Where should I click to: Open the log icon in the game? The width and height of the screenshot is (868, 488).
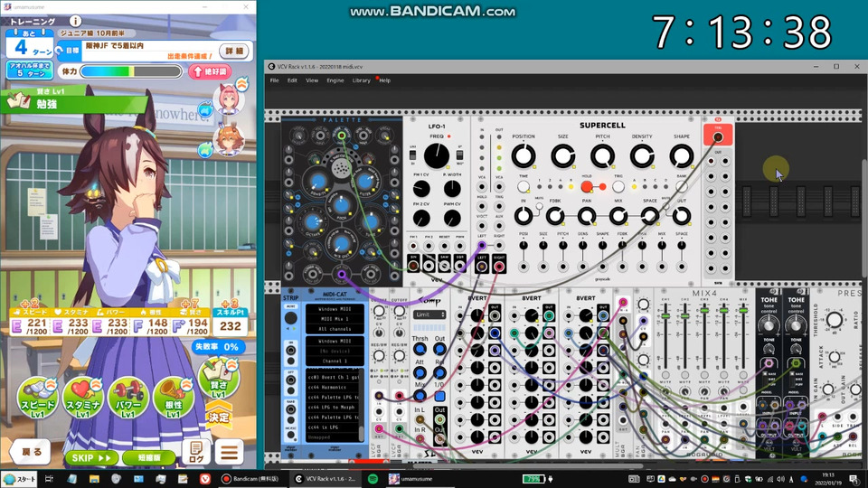[x=196, y=452]
